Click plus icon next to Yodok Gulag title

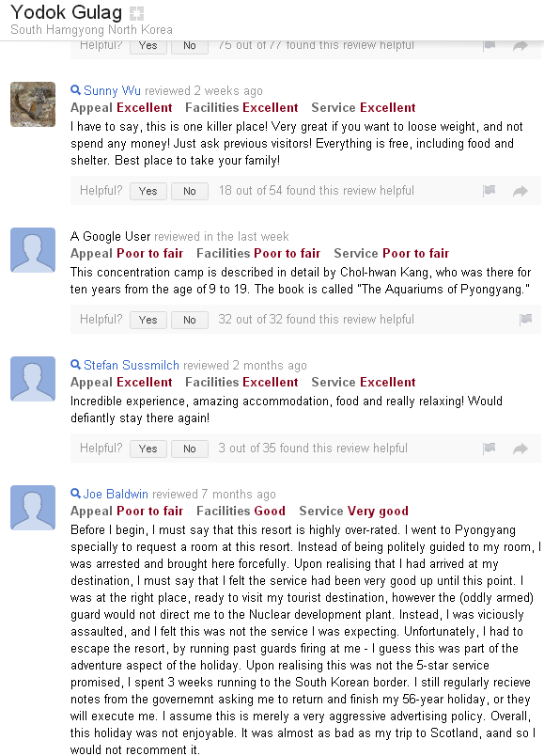[137, 13]
